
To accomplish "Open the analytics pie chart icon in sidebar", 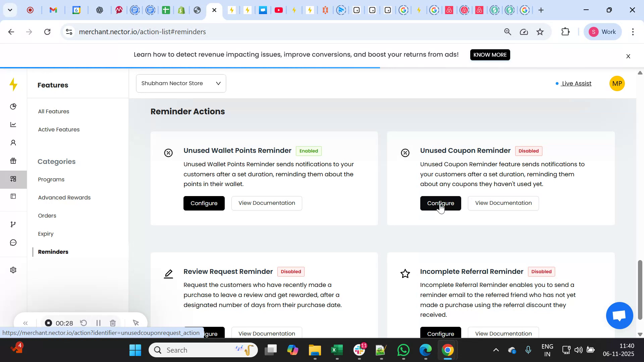I will point(13,106).
